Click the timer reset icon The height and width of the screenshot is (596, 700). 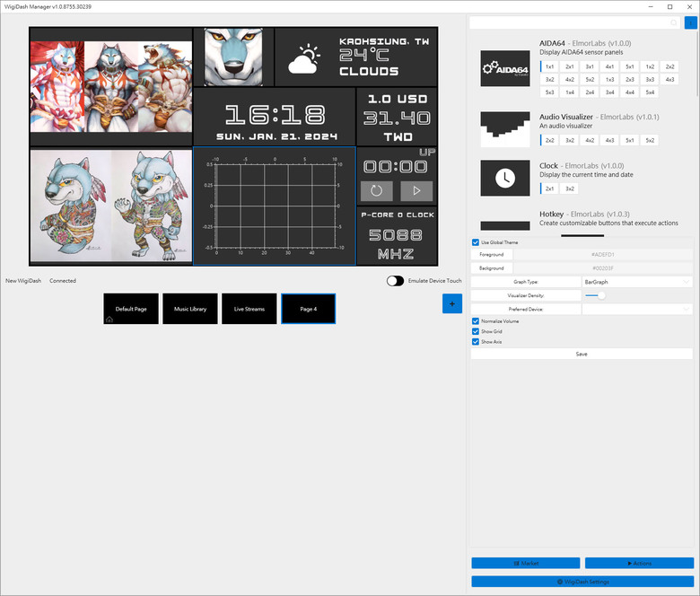(376, 191)
